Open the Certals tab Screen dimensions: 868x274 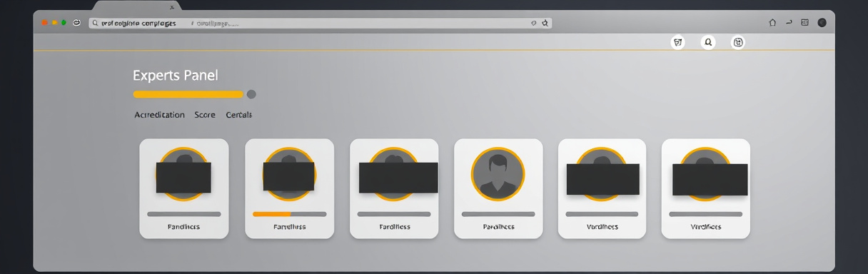coord(239,115)
